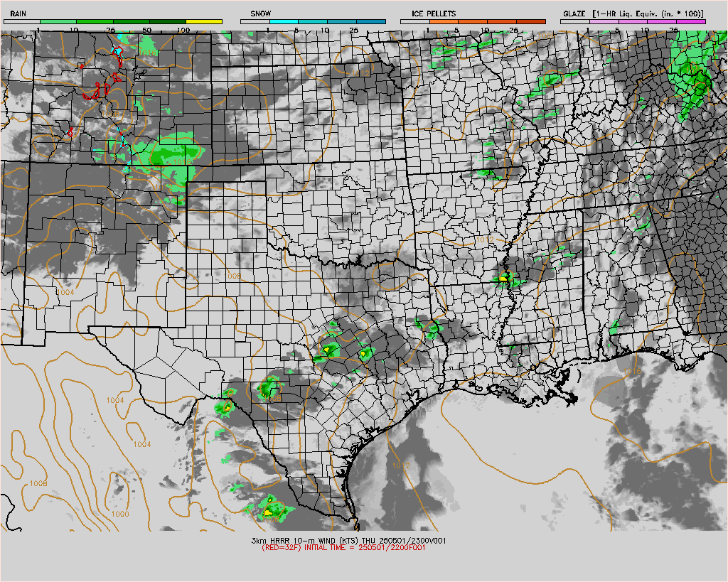Click the darkest green RAIN legend swatch
This screenshot has width=728, height=582.
(168, 21)
